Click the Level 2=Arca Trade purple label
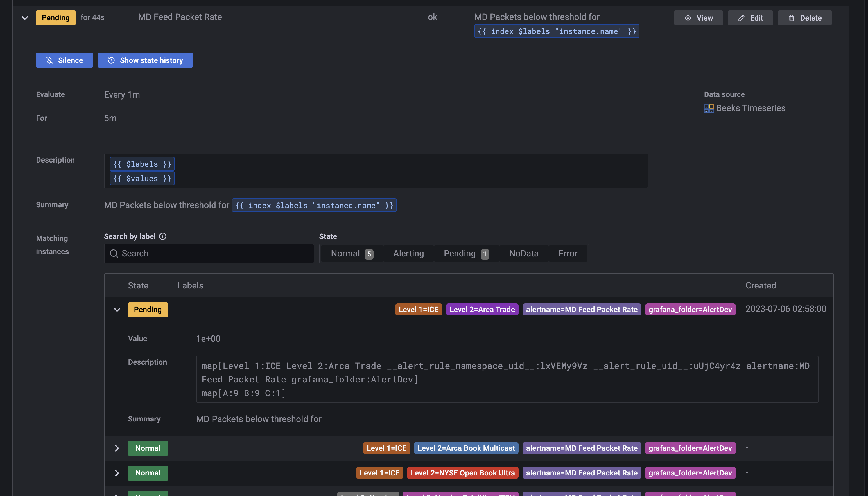Image resolution: width=868 pixels, height=496 pixels. [x=482, y=310]
